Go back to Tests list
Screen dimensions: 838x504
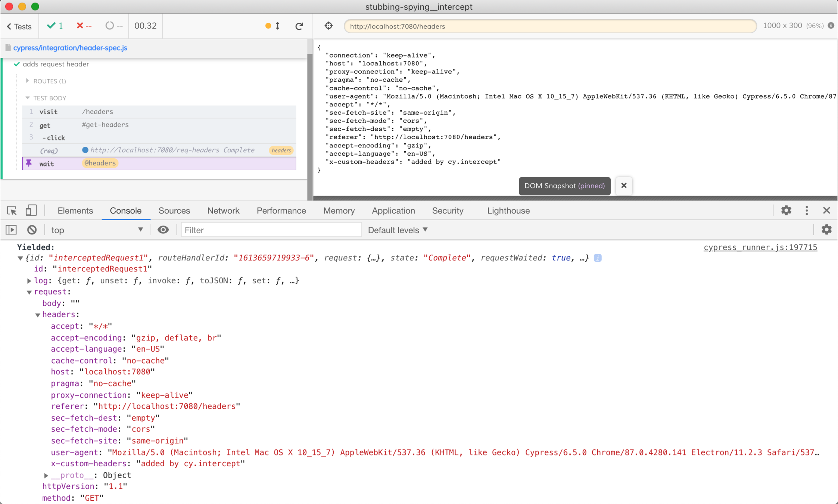[x=19, y=26]
